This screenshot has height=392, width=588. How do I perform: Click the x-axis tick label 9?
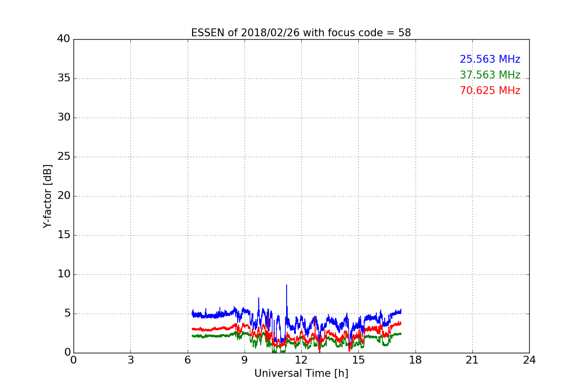245,360
